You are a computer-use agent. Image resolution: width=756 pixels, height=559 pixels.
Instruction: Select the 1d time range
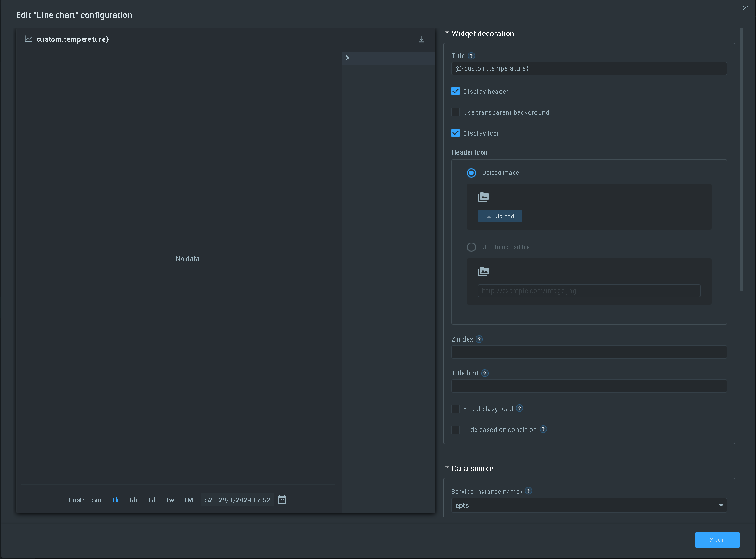coord(152,500)
